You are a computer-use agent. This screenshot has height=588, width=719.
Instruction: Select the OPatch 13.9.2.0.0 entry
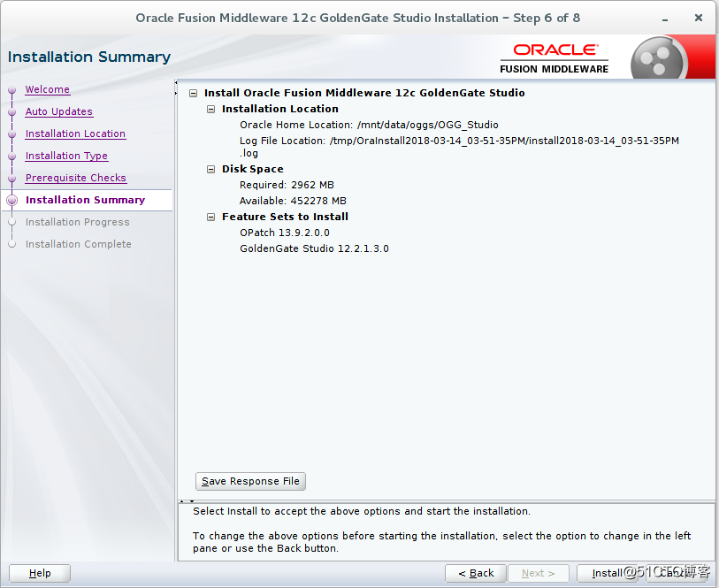click(x=285, y=233)
